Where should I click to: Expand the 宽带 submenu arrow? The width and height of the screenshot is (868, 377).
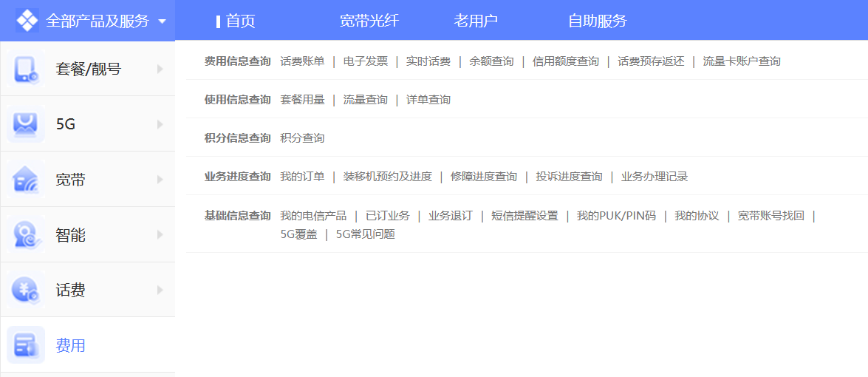click(160, 180)
